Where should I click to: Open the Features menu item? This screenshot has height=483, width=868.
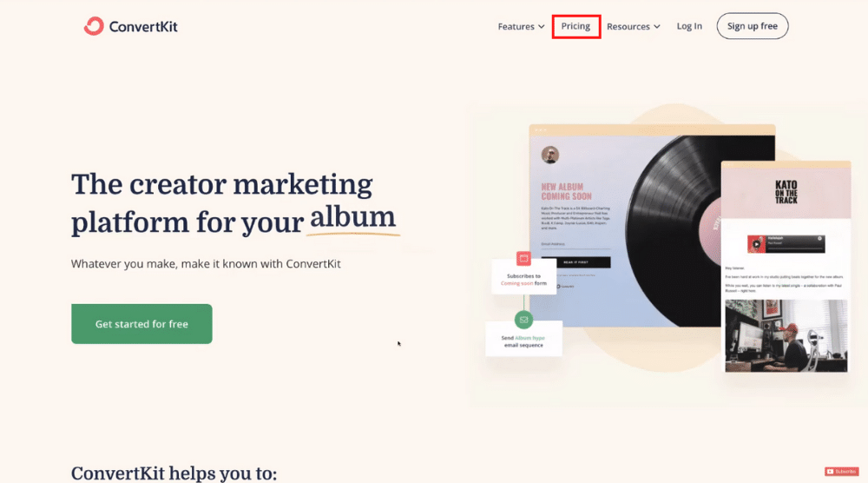(516, 27)
